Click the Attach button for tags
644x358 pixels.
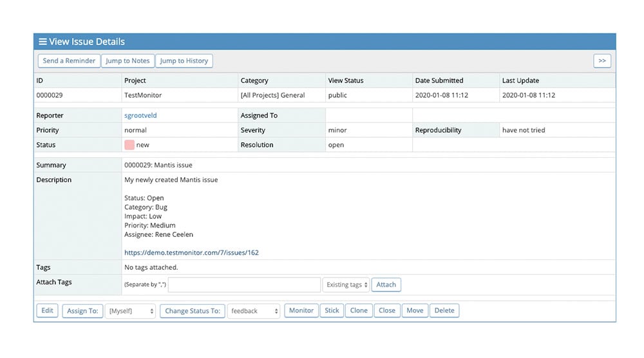pyautogui.click(x=386, y=285)
